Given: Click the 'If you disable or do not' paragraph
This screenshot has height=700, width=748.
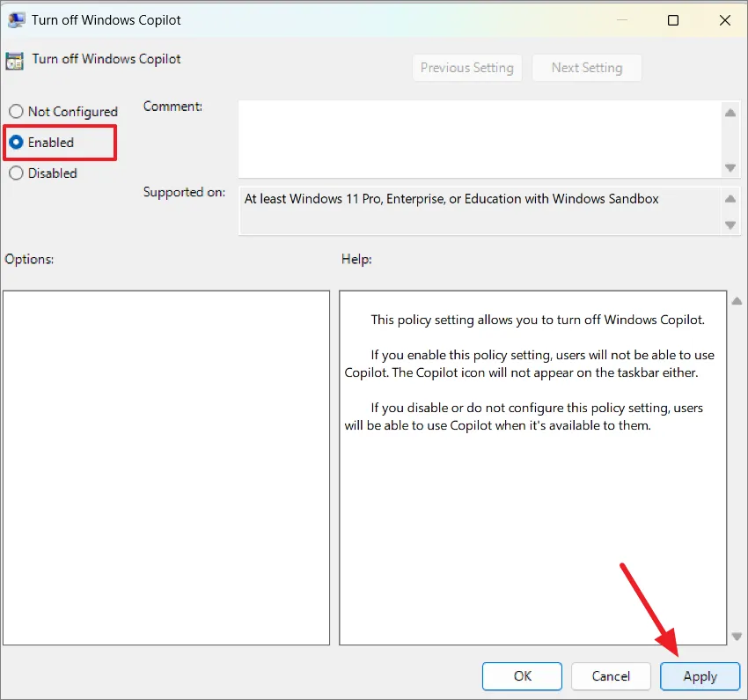Looking at the screenshot, I should pyautogui.click(x=524, y=416).
